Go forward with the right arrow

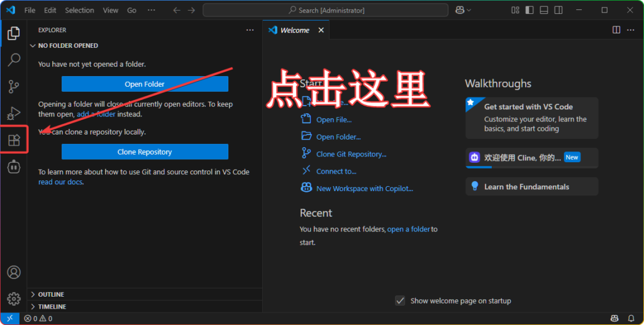(x=191, y=10)
